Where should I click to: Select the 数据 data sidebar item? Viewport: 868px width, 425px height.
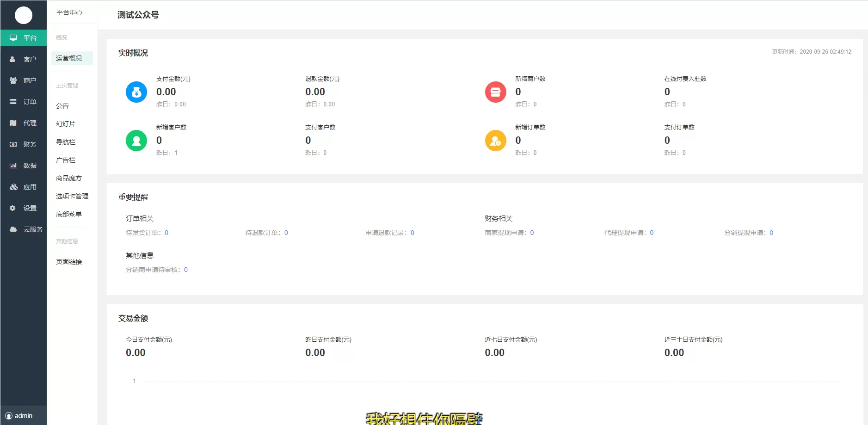pos(24,166)
